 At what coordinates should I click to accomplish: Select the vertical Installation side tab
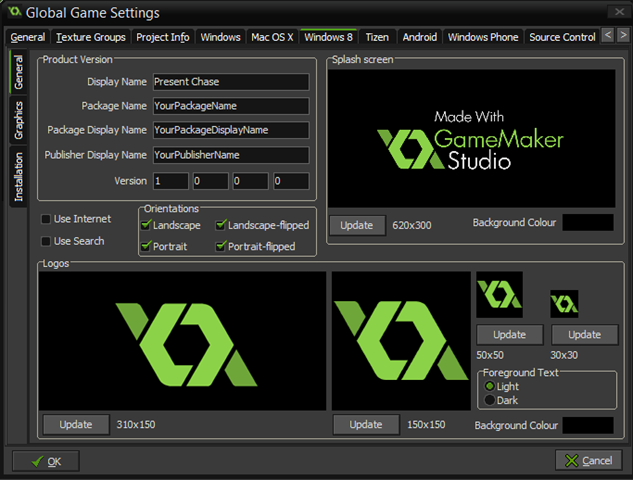coord(18,176)
